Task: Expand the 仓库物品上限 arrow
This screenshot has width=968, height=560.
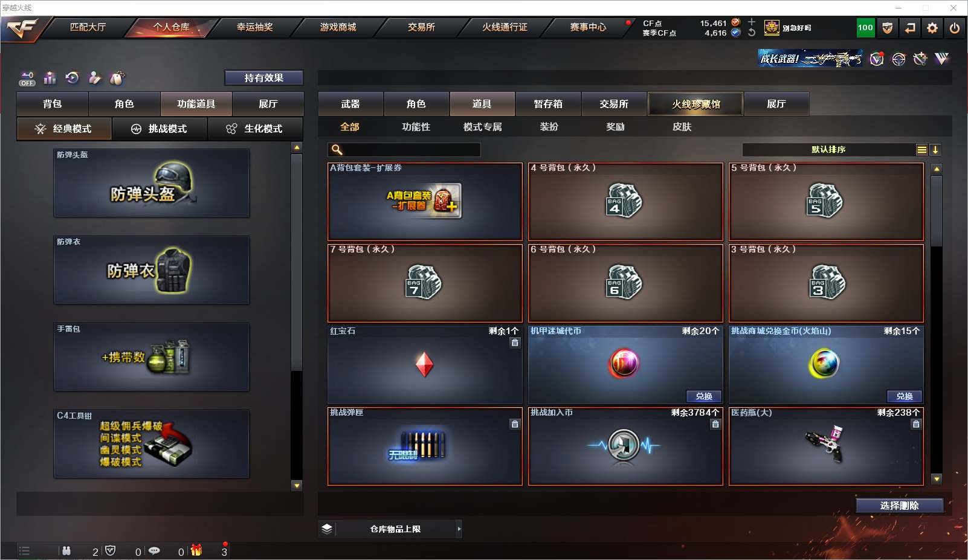Action: click(459, 529)
